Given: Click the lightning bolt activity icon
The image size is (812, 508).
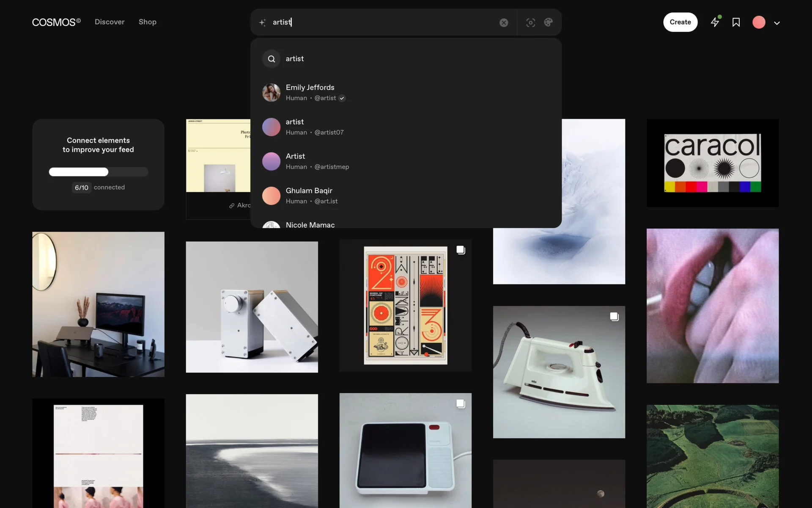Looking at the screenshot, I should click(x=715, y=22).
